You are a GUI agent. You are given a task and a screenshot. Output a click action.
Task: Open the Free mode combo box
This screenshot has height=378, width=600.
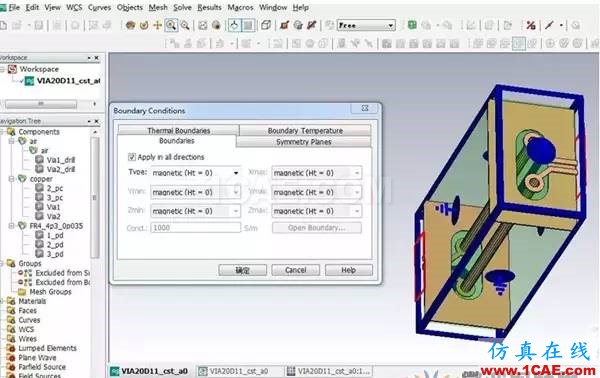point(366,25)
